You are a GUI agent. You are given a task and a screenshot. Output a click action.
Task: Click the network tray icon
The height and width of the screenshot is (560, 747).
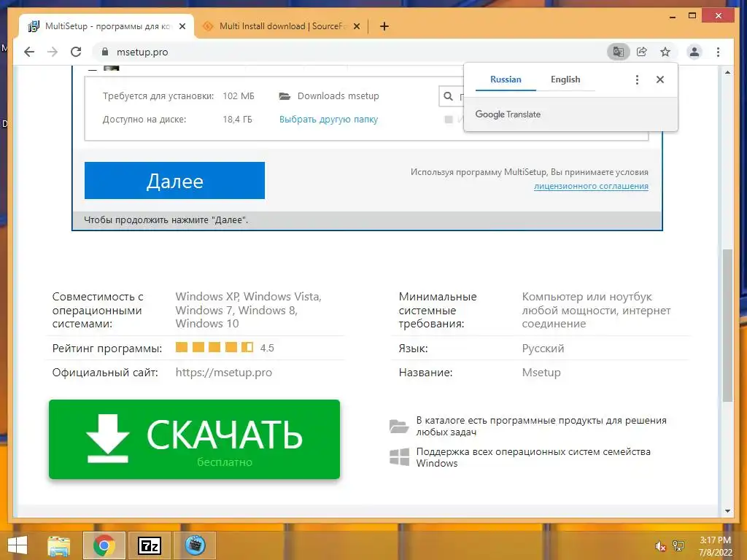point(678,546)
